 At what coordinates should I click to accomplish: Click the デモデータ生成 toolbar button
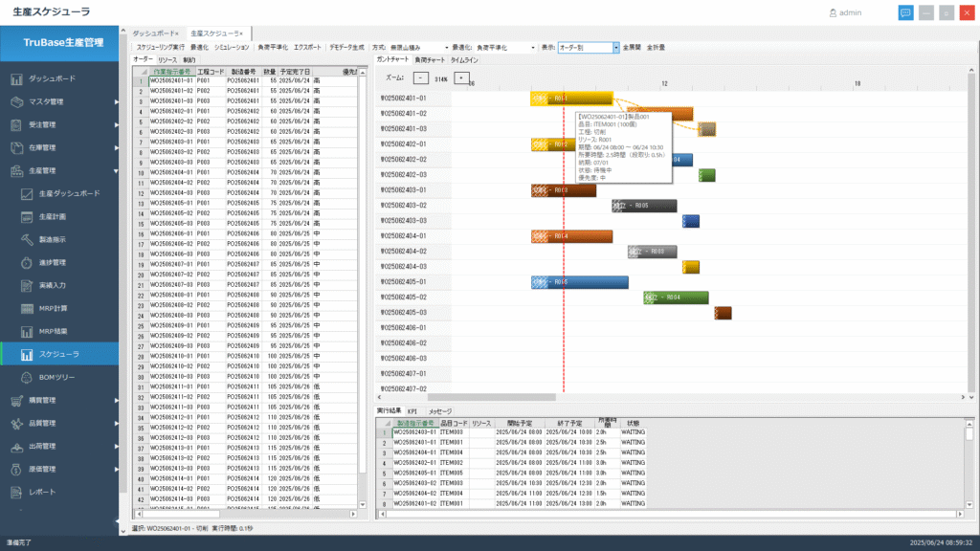point(346,48)
